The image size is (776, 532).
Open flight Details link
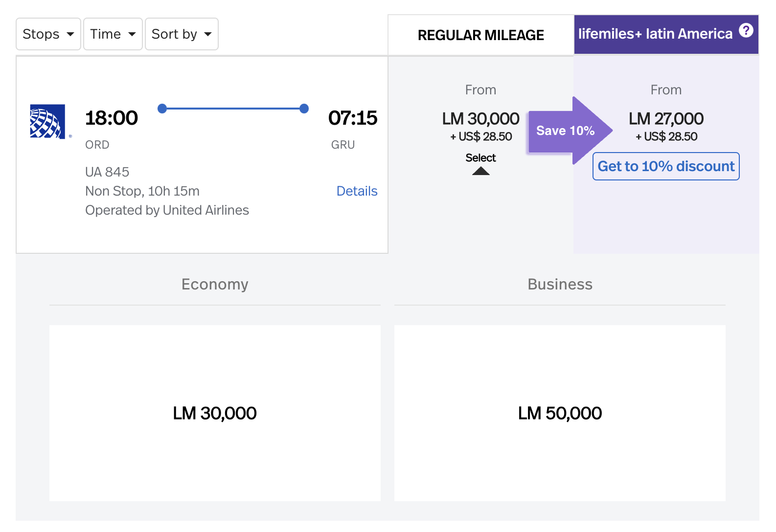pyautogui.click(x=357, y=191)
